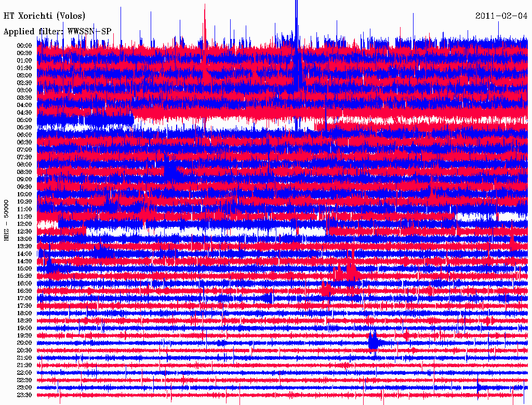Select the 21:00 time label
Image resolution: width=532 pixels, height=405 pixels.
[x=24, y=358]
